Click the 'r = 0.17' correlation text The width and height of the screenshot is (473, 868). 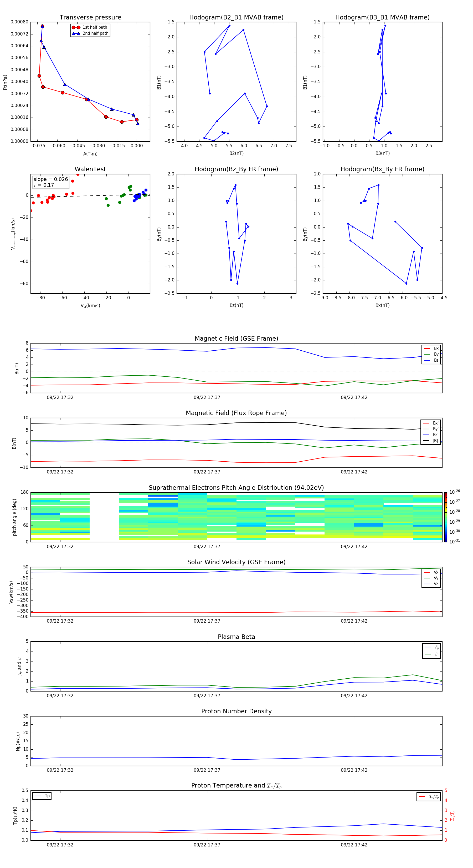pos(44,185)
